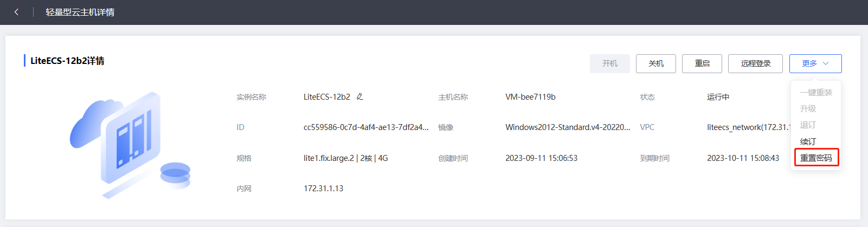This screenshot has width=868, height=227.
Task: Click the truncated instance ID value
Action: coord(365,127)
